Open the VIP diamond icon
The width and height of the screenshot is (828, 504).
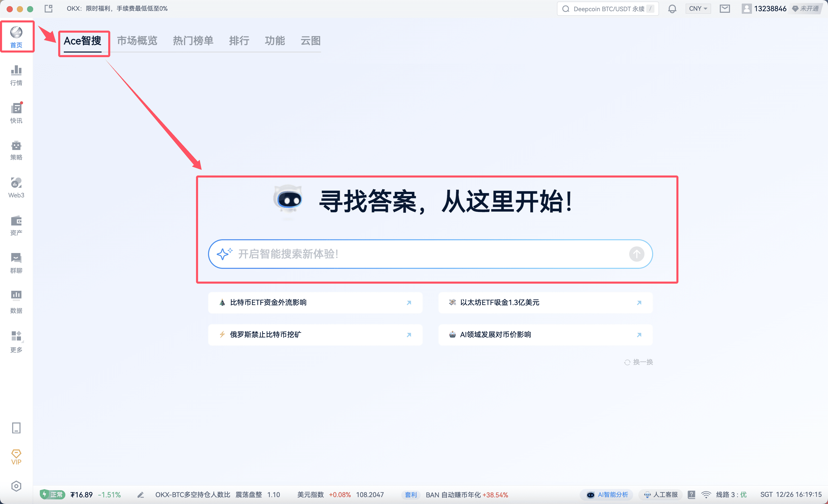(x=16, y=457)
